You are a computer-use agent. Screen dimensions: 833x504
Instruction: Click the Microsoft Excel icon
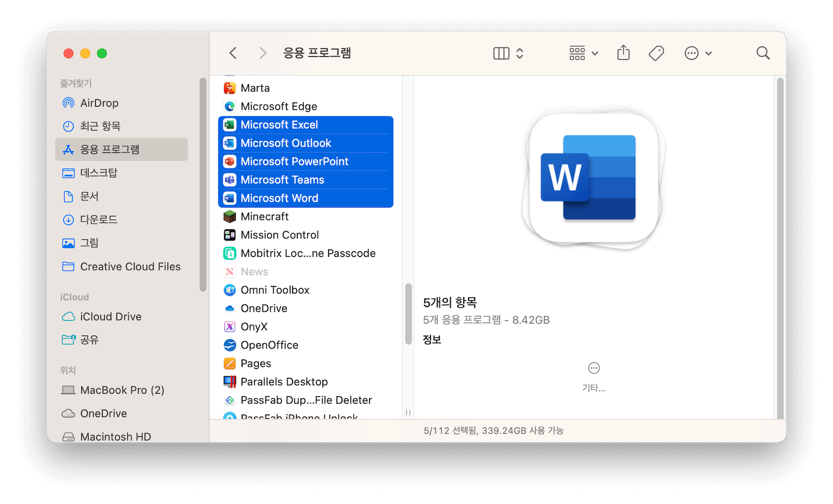click(230, 125)
